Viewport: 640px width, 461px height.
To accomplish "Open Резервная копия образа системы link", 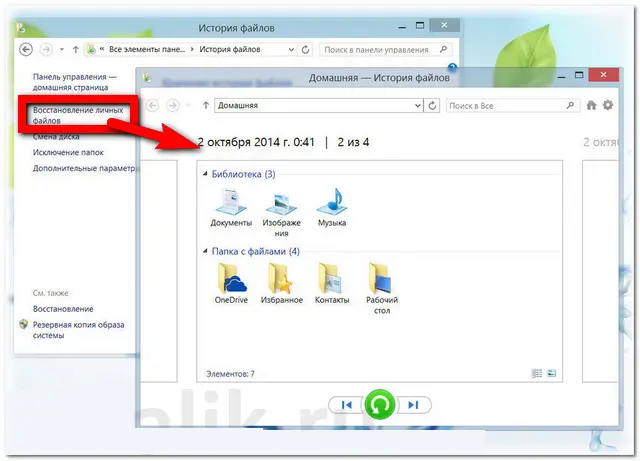I will point(78,330).
